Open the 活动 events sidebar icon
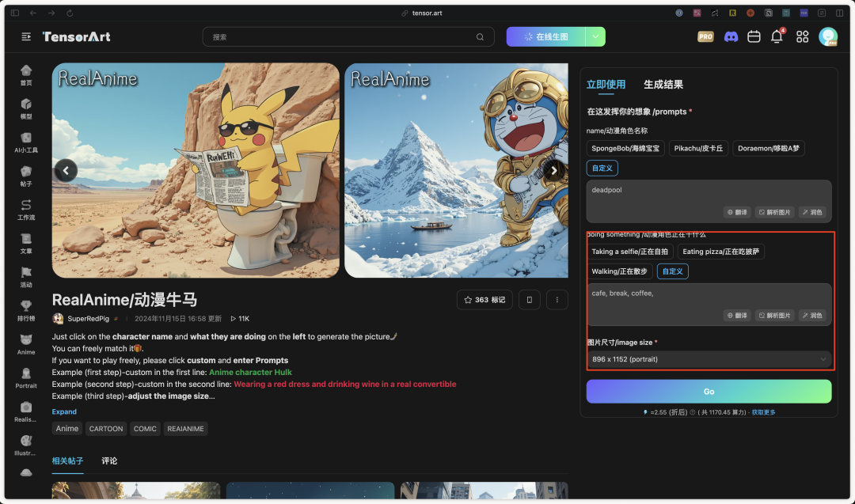 pyautogui.click(x=26, y=278)
